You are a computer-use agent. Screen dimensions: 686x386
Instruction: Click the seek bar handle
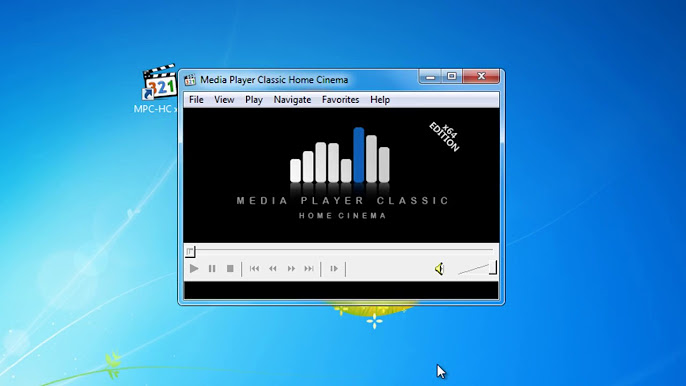coord(190,251)
